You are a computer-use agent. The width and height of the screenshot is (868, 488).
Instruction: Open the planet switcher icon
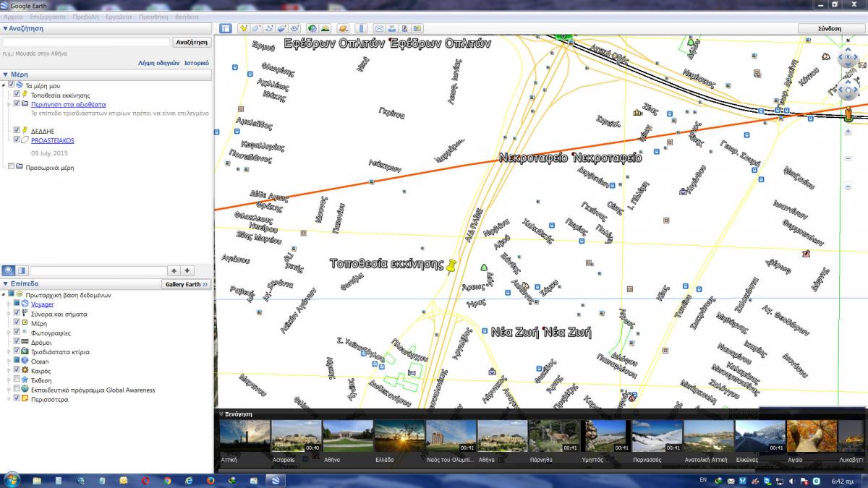pyautogui.click(x=343, y=29)
